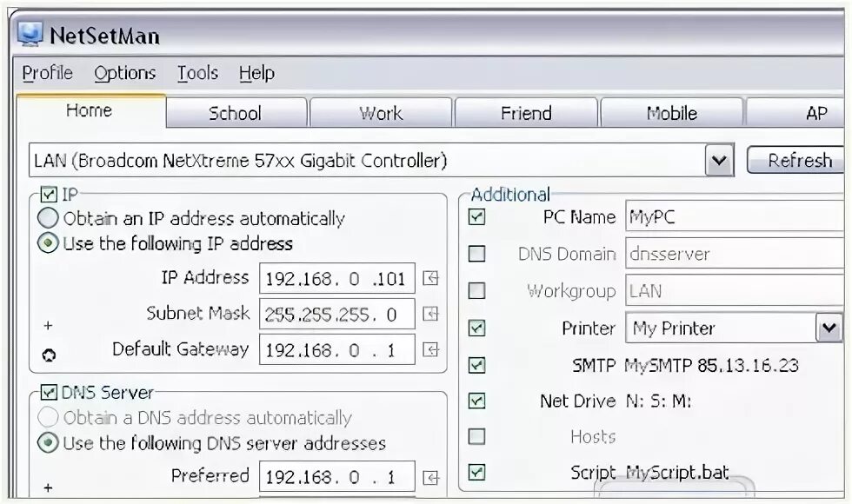Screen dimensions: 852x504
Task: Click the PC Name field containing MyPC
Action: (736, 216)
